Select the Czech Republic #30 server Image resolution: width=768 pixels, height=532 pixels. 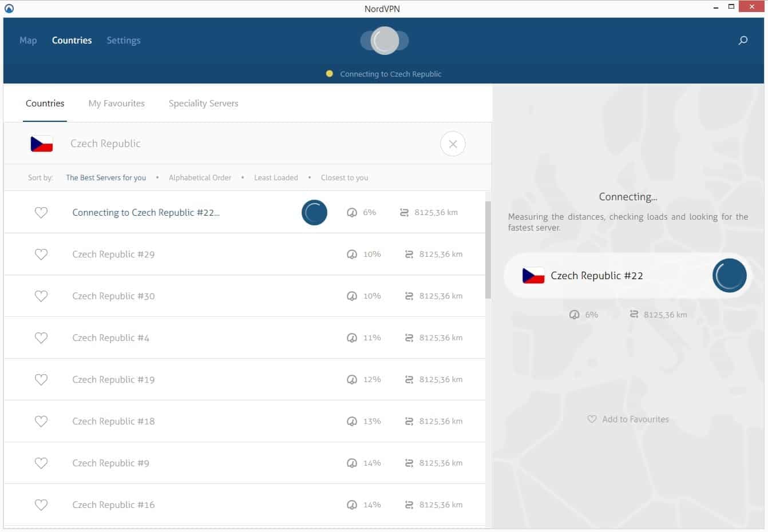244,296
